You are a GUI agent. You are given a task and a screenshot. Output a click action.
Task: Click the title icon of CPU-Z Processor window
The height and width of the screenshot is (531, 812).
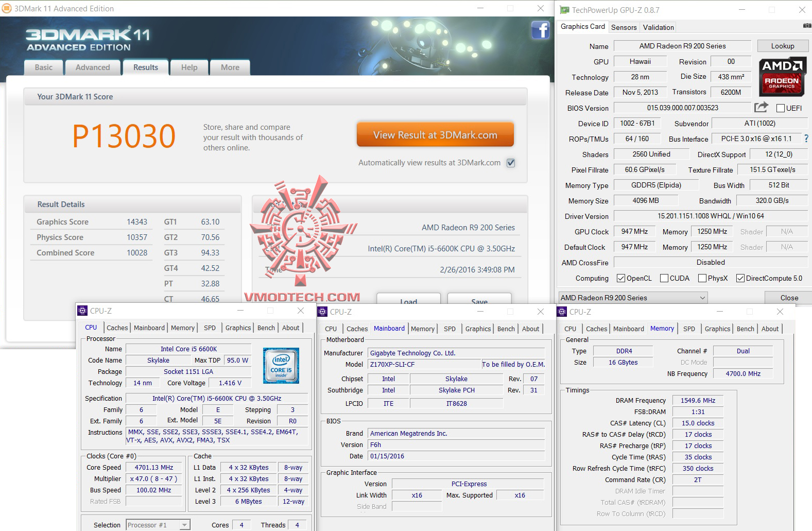[x=82, y=311]
